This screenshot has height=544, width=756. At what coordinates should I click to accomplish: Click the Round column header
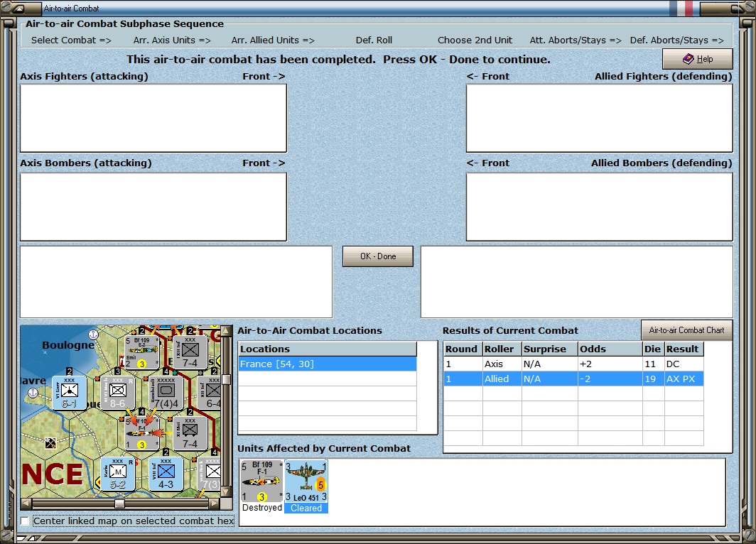pos(463,349)
